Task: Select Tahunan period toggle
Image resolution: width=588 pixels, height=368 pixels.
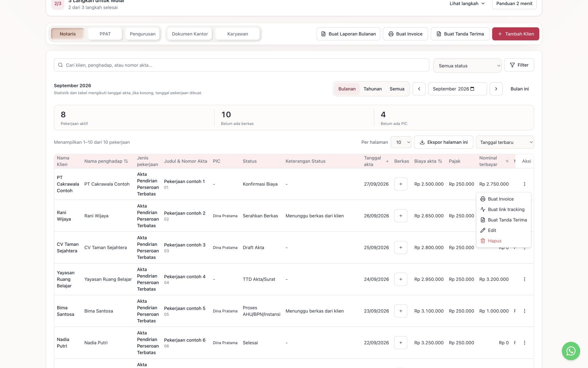Action: (372, 89)
